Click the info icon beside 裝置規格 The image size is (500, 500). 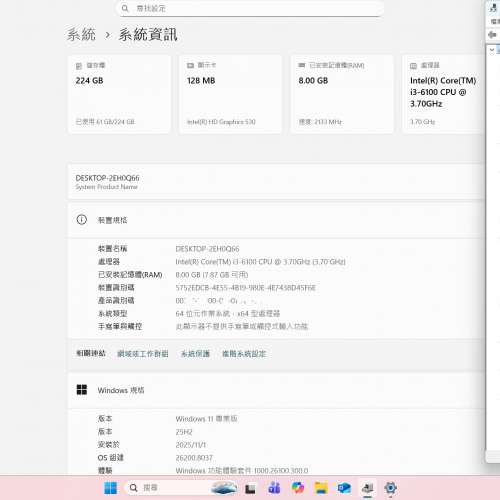pyautogui.click(x=82, y=220)
